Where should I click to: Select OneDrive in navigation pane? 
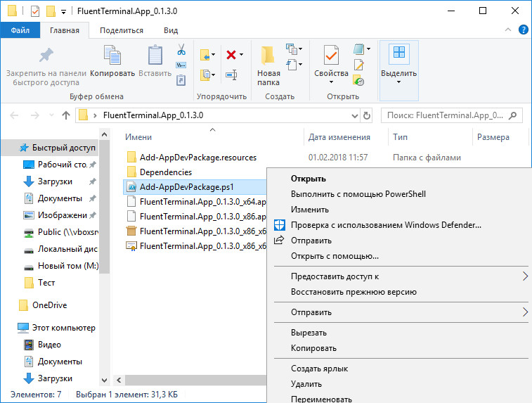pyautogui.click(x=49, y=305)
